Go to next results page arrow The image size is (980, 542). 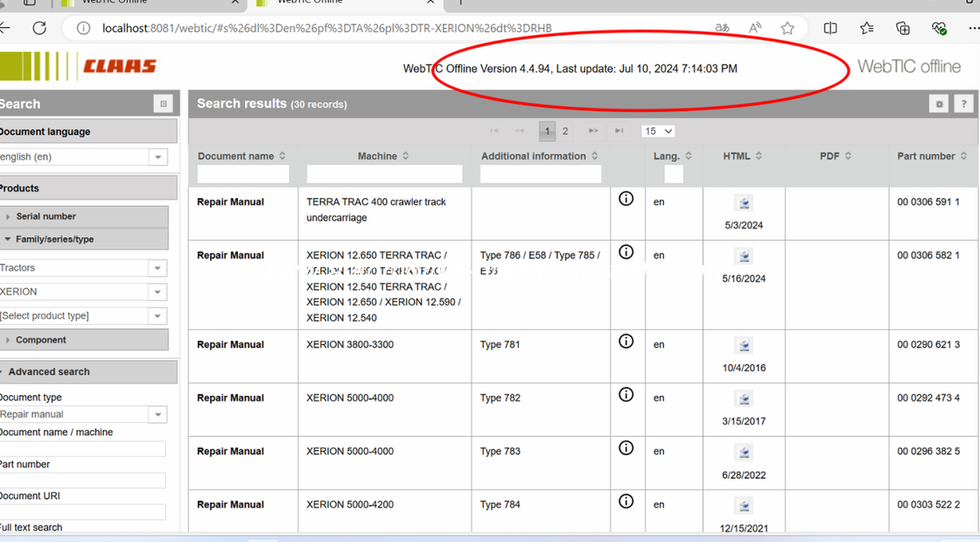593,131
